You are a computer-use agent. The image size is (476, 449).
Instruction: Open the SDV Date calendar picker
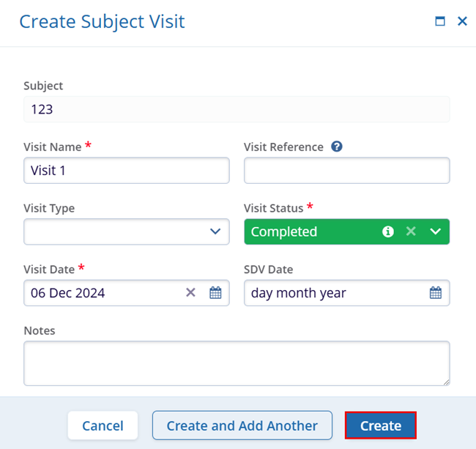pos(435,293)
